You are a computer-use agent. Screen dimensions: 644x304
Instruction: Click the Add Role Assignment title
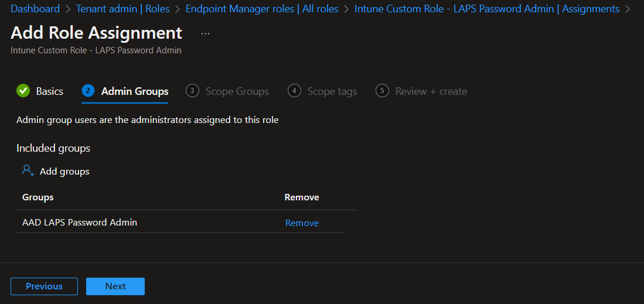(96, 32)
